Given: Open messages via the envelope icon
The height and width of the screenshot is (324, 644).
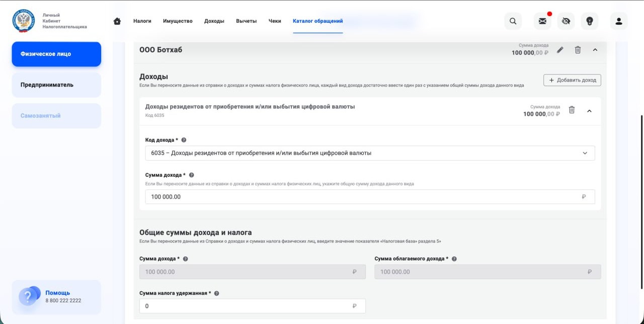Looking at the screenshot, I should pos(542,21).
